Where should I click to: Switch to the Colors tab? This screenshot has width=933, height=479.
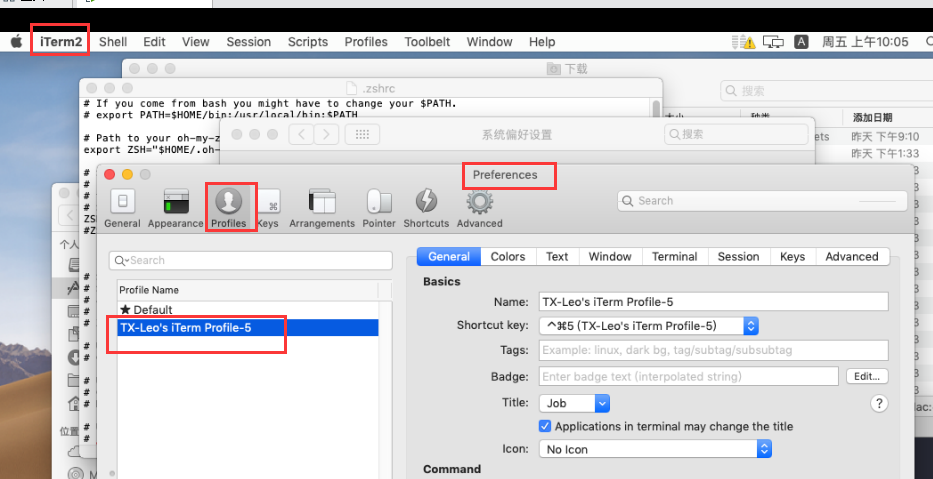coord(508,256)
